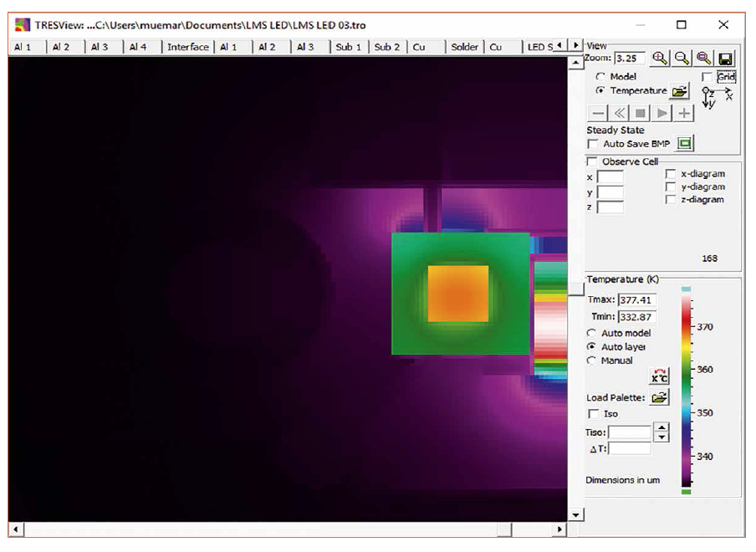
Task: Click the save floppy disk icon
Action: click(726, 59)
